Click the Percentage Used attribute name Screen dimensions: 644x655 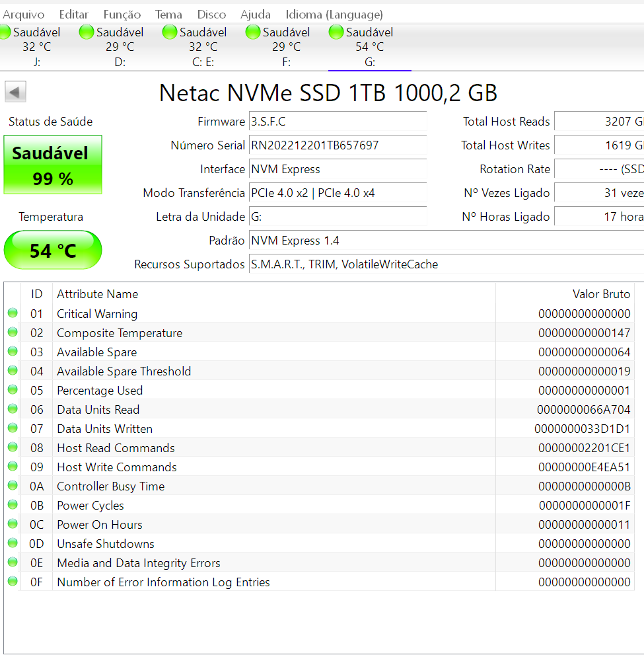(x=100, y=391)
